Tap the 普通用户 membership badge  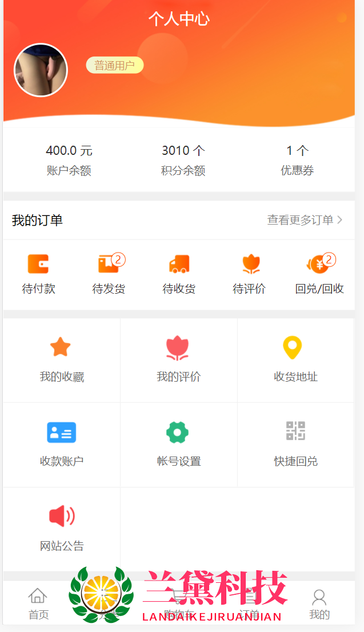click(x=115, y=66)
